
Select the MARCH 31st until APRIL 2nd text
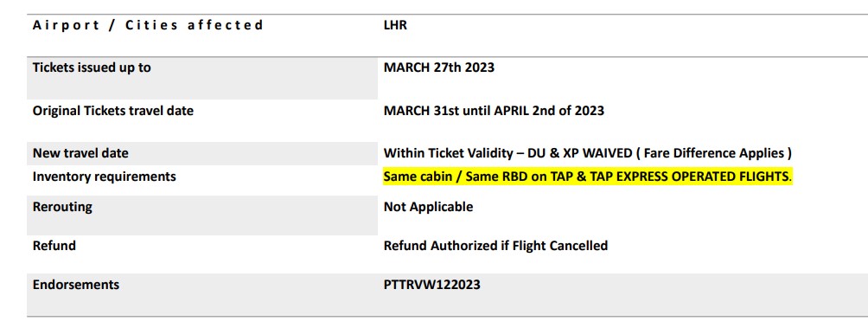pyautogui.click(x=470, y=110)
